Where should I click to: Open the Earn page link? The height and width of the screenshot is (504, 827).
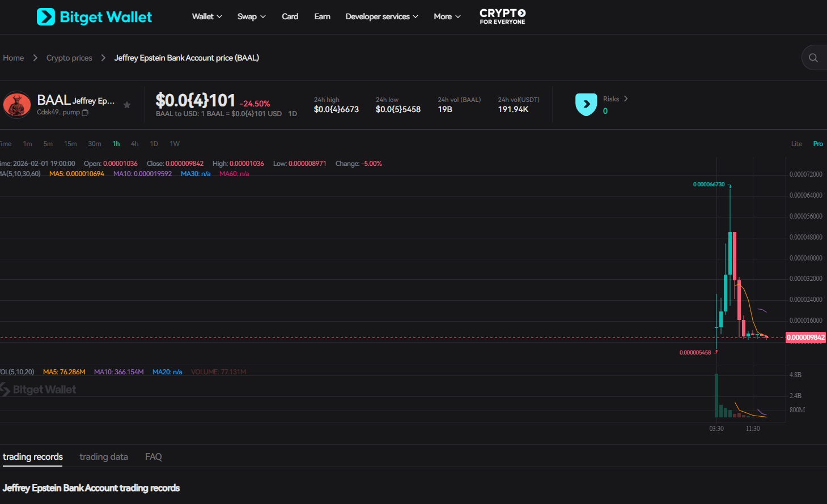(322, 16)
